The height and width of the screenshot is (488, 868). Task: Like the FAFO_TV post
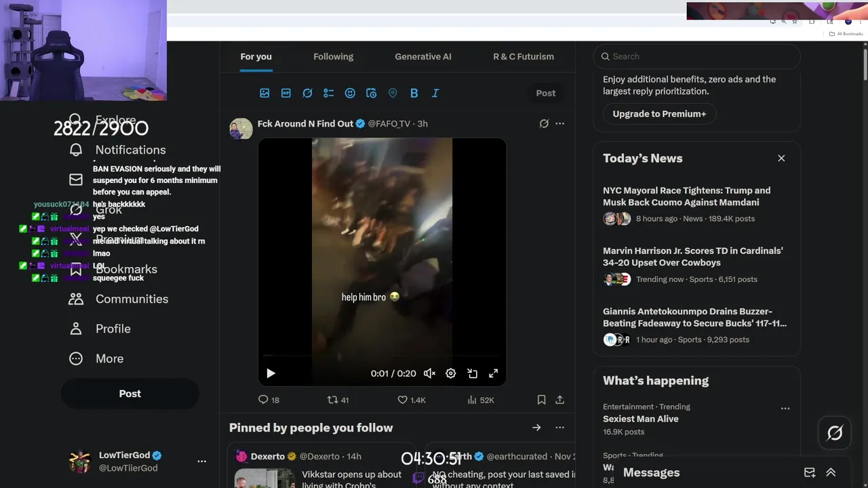pos(411,400)
